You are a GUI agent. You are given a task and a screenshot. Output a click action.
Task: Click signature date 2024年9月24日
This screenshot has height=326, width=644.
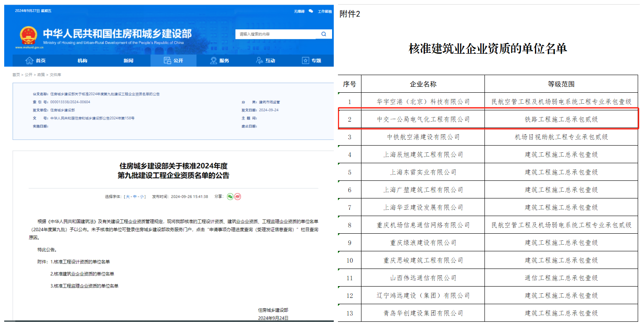pyautogui.click(x=273, y=318)
